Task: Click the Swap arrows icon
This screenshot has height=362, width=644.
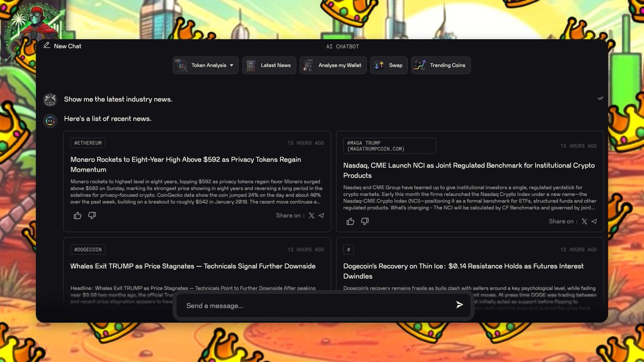Action: [379, 65]
